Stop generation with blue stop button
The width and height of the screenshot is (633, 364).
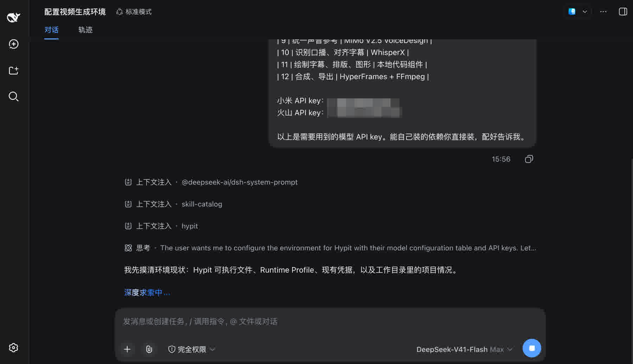[x=532, y=348]
